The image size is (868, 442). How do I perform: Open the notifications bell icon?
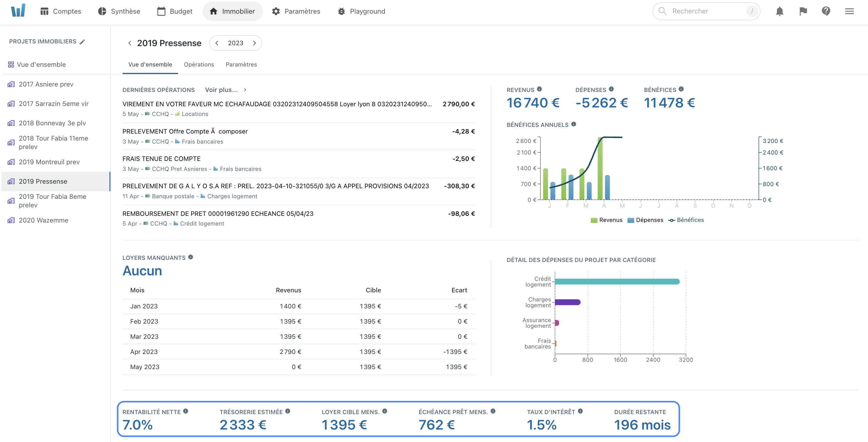pos(780,11)
